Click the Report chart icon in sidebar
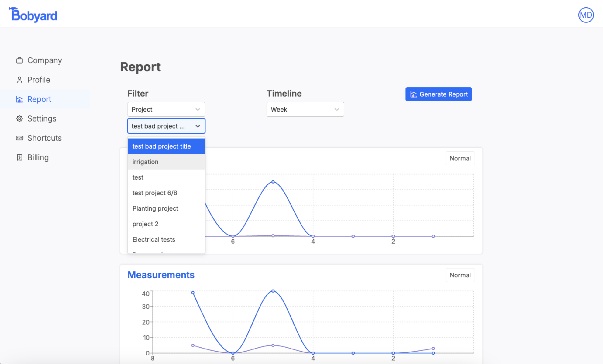This screenshot has width=603, height=364. click(x=19, y=99)
